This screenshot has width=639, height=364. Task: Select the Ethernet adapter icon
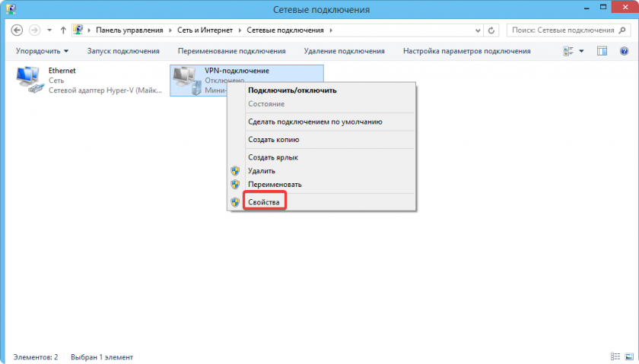[29, 80]
